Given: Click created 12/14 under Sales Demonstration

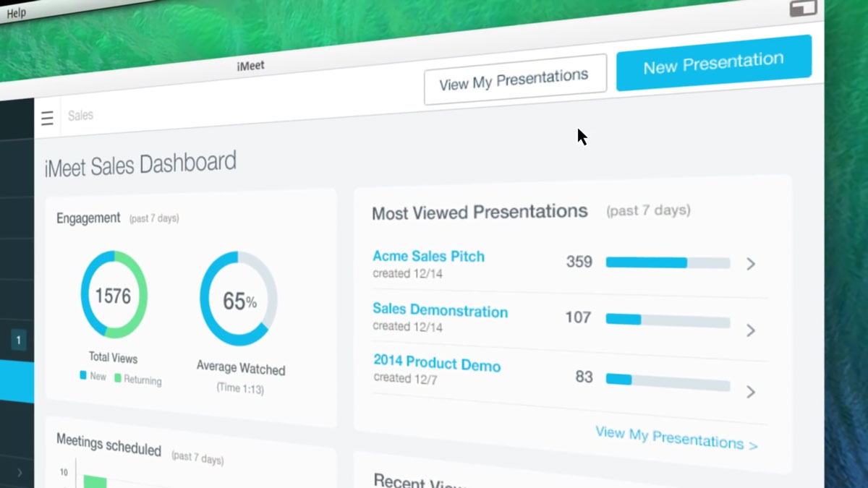Looking at the screenshot, I should 407,326.
